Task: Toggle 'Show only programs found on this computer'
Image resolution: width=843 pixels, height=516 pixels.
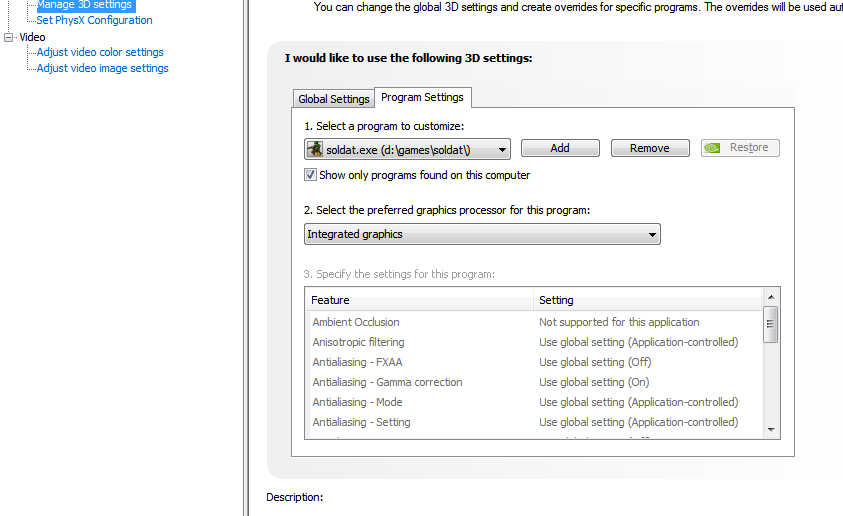Action: [x=311, y=175]
